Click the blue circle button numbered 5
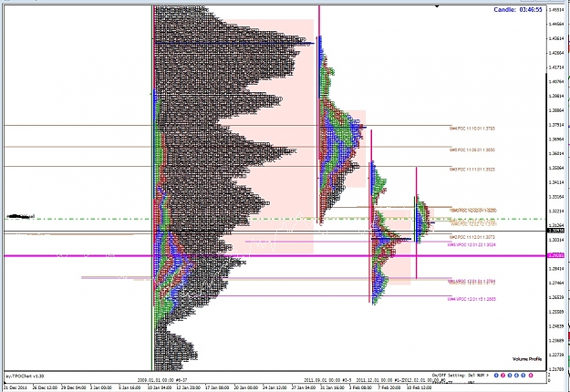 [523, 376]
